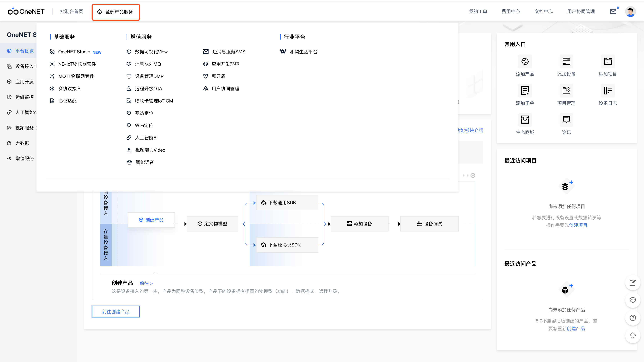Click the 添加设备 flow step
The image size is (644, 362).
(x=359, y=224)
